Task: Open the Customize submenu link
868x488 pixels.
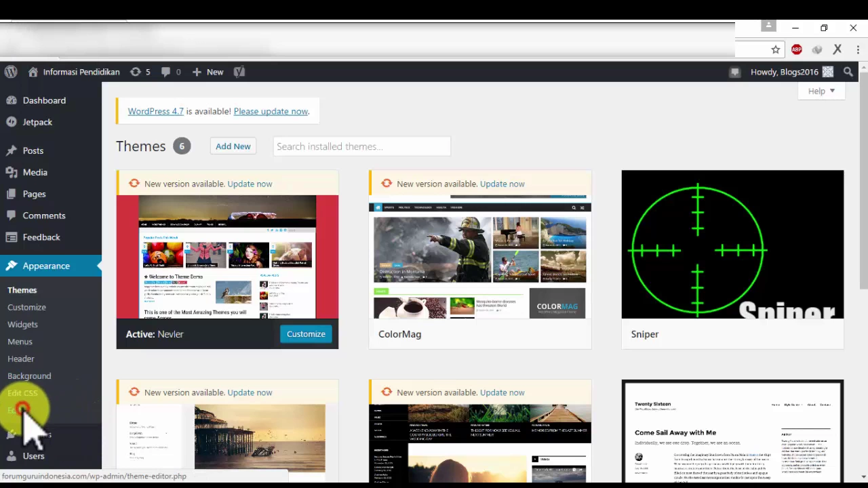Action: click(26, 307)
